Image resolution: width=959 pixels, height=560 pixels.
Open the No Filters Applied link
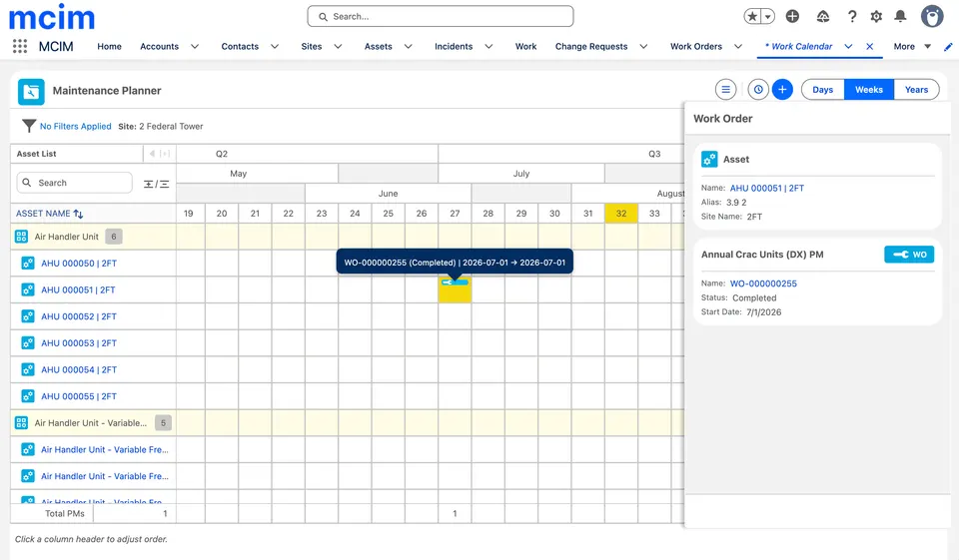pos(75,126)
